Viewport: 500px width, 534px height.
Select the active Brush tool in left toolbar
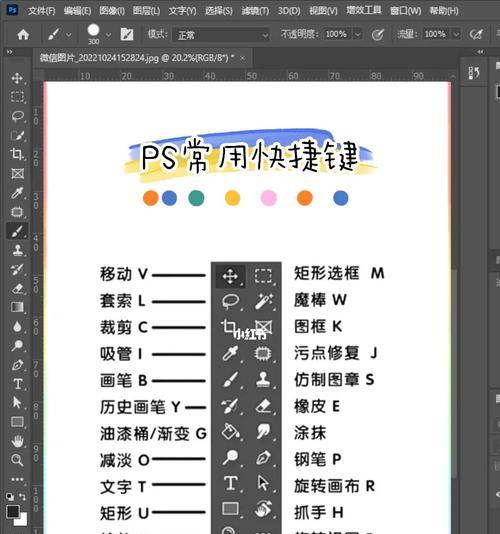pyautogui.click(x=17, y=231)
